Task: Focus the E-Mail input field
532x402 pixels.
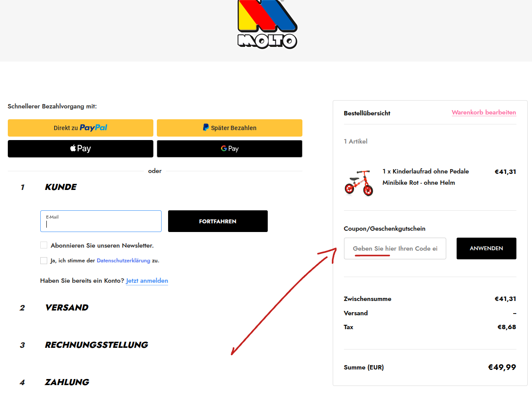Action: coord(101,221)
